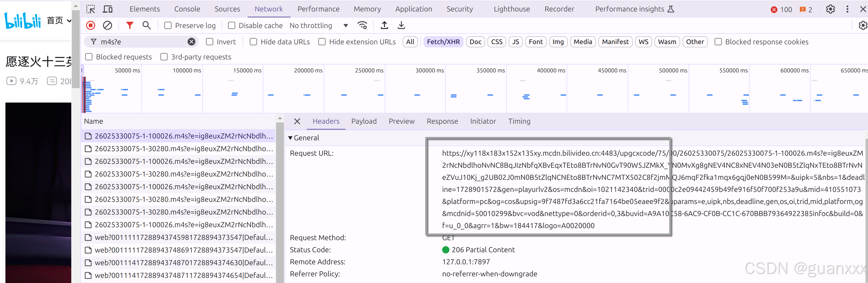Screen dimensions: 868x283
Task: Select the Fetch/XHR filter
Action: pos(443,42)
